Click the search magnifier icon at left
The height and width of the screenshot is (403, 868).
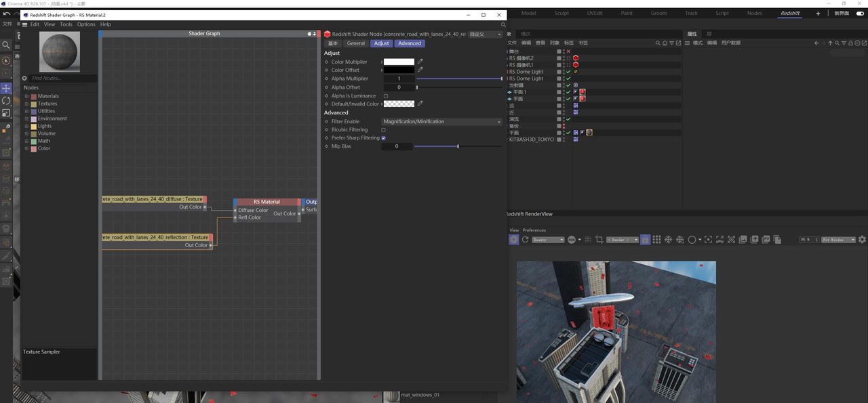6,45
